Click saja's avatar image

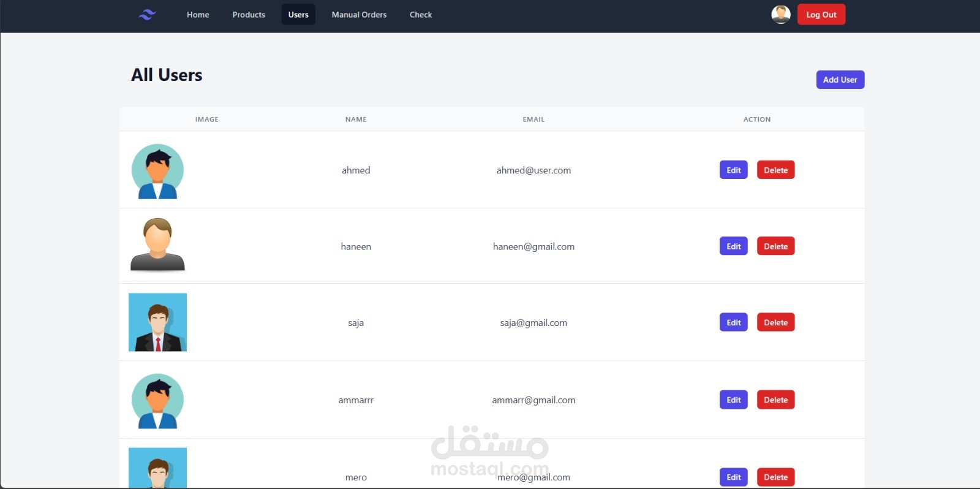[157, 322]
